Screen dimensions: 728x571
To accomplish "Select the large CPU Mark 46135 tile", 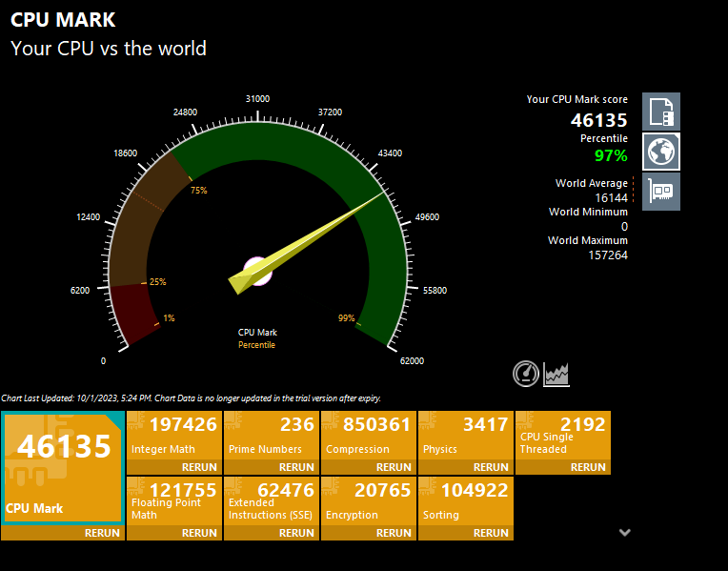I will 63,468.
